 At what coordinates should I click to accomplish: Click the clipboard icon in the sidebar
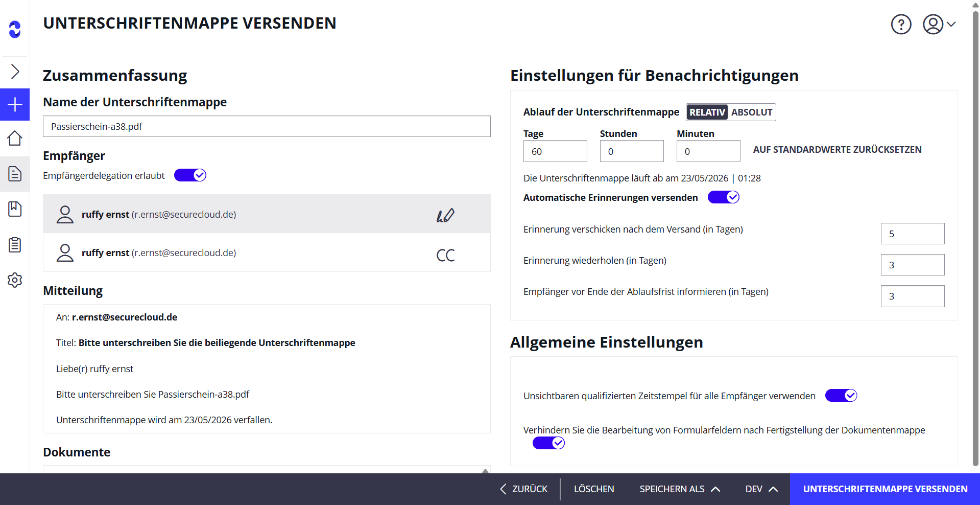click(x=15, y=245)
